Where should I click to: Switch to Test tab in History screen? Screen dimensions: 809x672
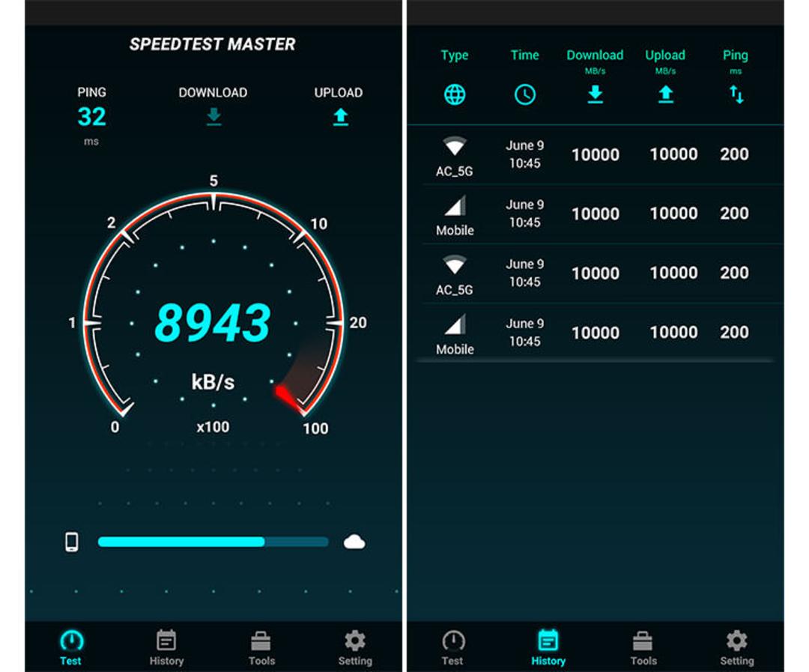coord(453,648)
